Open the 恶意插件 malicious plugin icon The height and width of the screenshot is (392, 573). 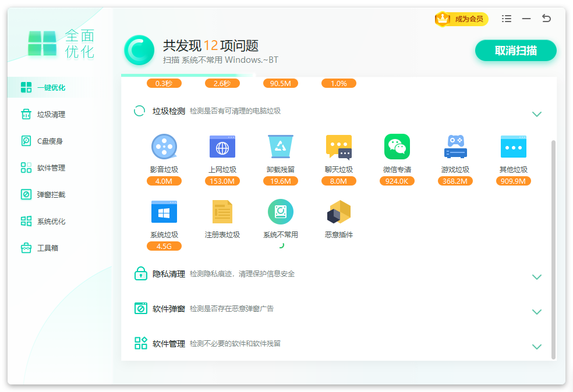[x=338, y=212]
